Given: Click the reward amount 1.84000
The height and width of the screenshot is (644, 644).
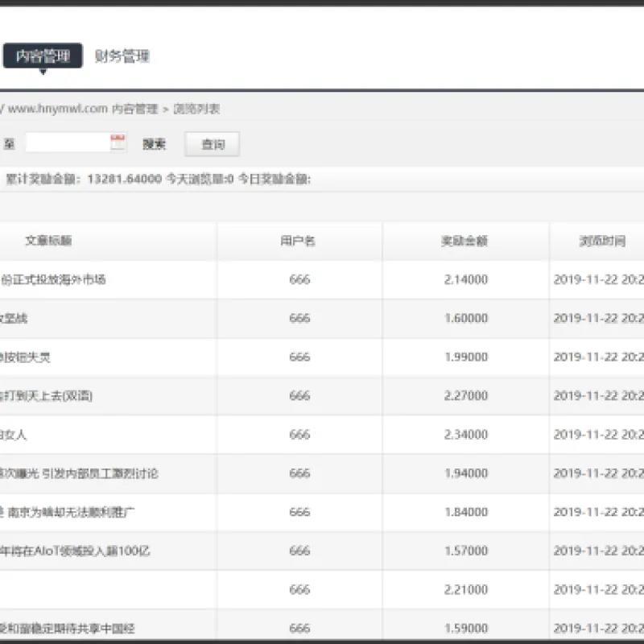Looking at the screenshot, I should [x=466, y=512].
